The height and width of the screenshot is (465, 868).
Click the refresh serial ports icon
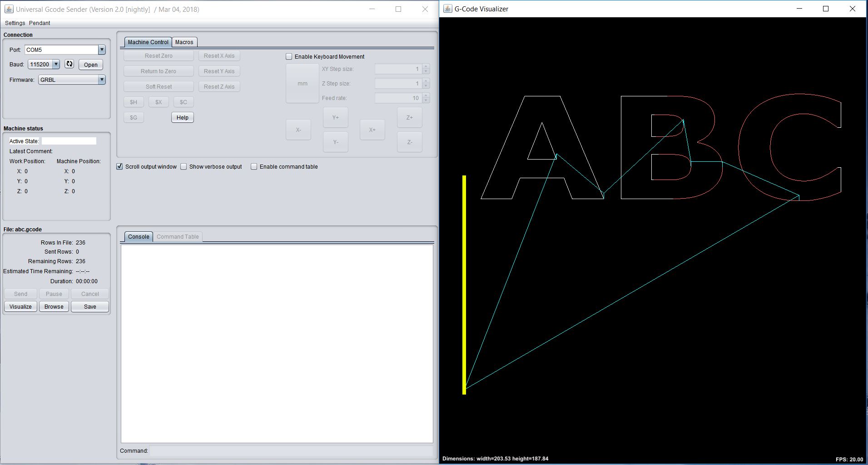69,64
